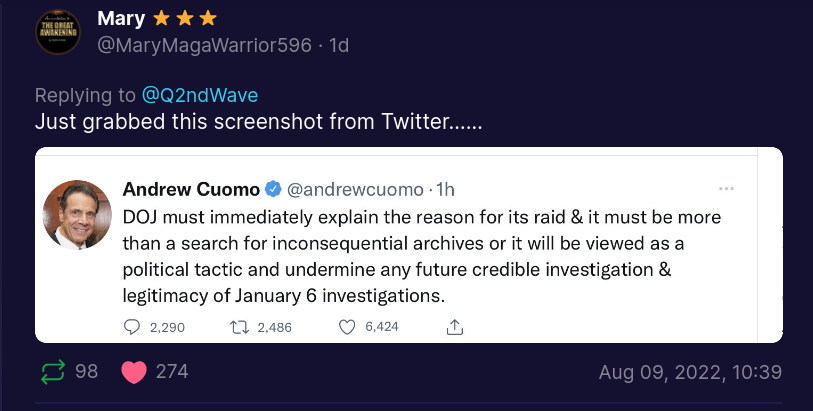Open the three-dot tweet options menu
Viewport: 813px width, 411px height.
tap(727, 188)
